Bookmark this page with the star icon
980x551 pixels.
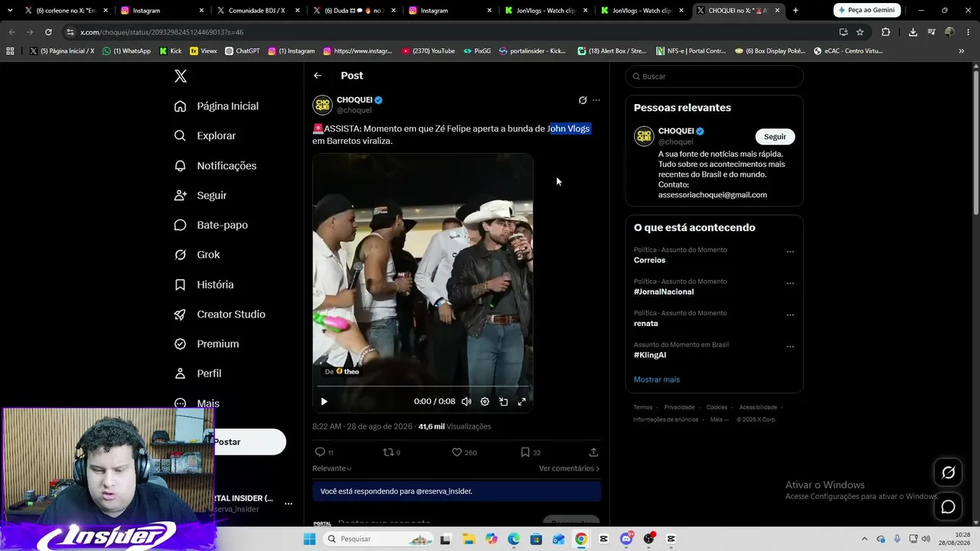pos(860,32)
